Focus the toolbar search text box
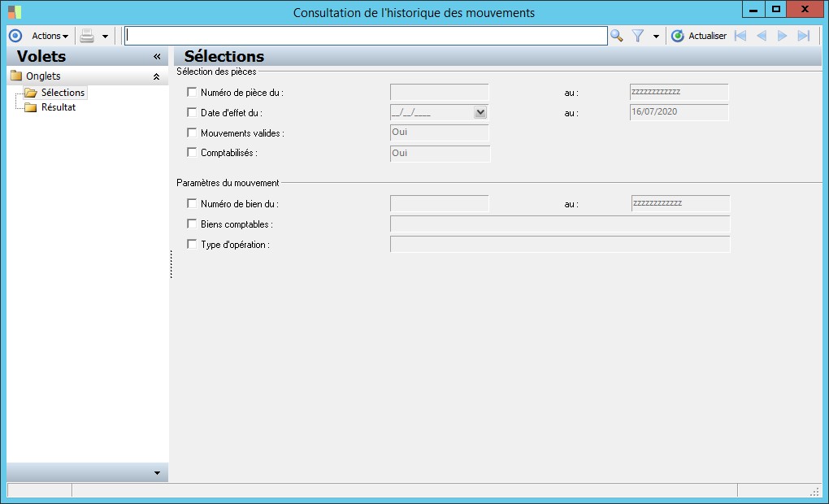Viewport: 829px width, 504px height. pos(366,36)
